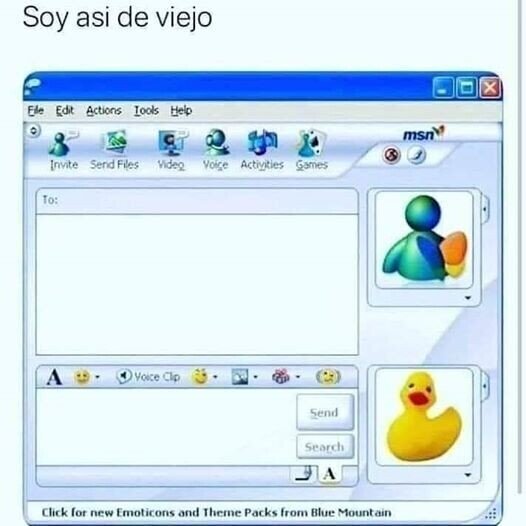Toggle the handwriting mode tab
This screenshot has width=526, height=526.
pos(304,473)
